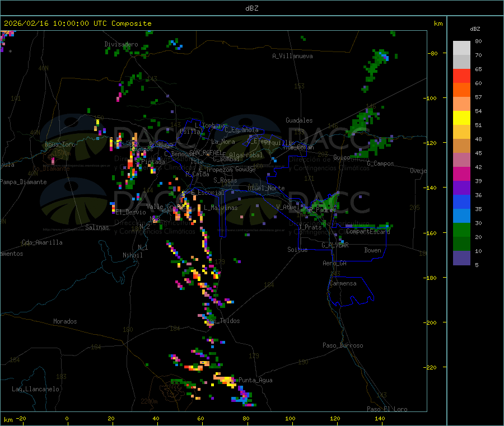Click the -140 tick on the vertical axis

click(x=431, y=188)
